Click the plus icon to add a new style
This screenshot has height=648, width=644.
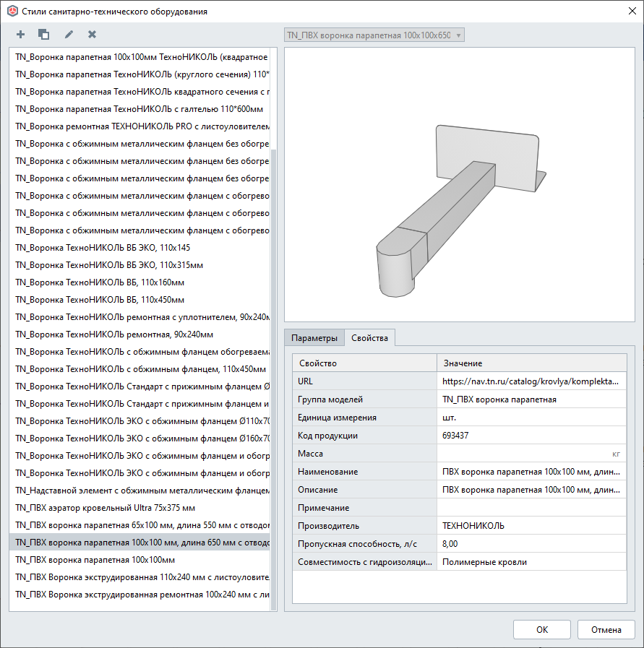(x=20, y=34)
